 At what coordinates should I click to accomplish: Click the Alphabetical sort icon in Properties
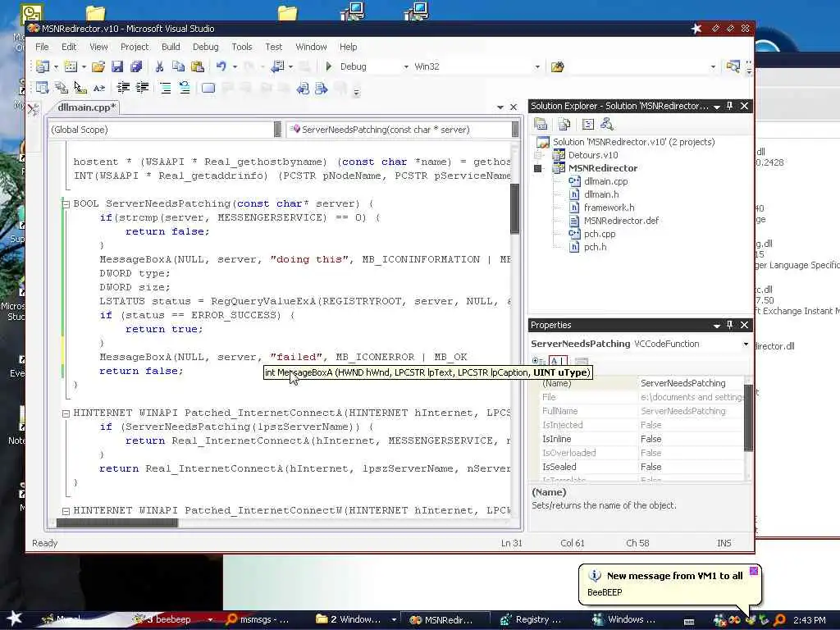point(557,361)
